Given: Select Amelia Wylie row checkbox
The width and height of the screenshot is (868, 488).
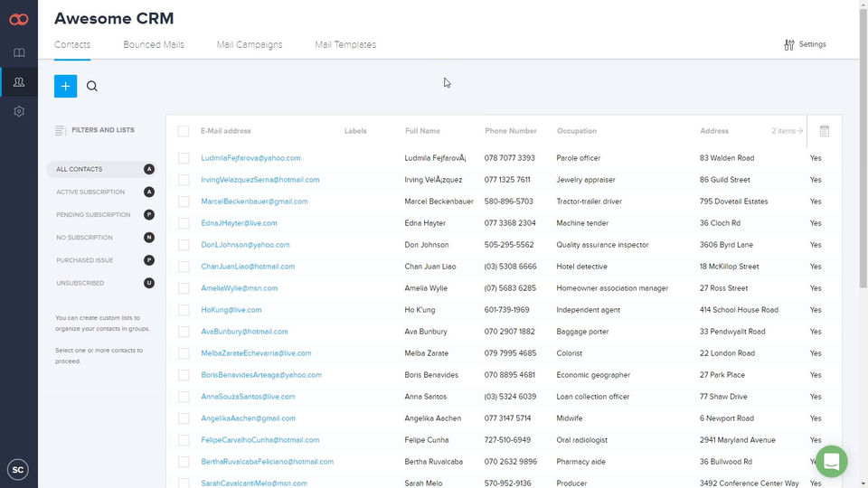Looking at the screenshot, I should click(x=184, y=288).
